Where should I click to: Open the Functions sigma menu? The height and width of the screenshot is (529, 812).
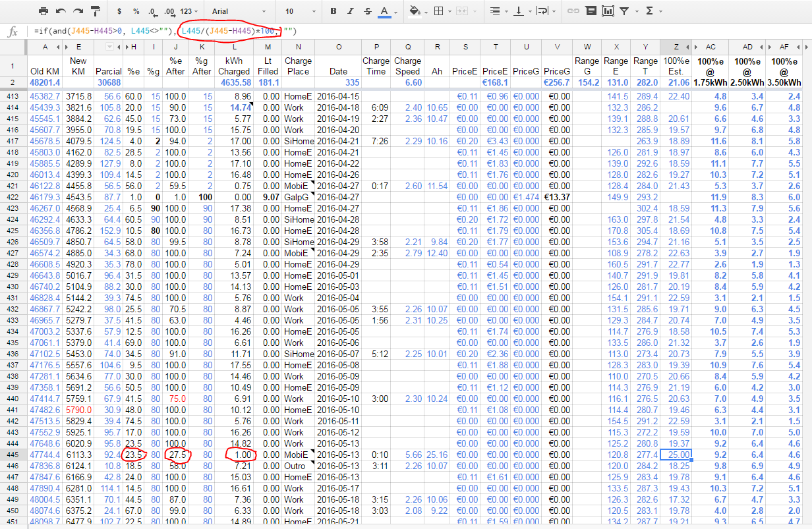pyautogui.click(x=651, y=11)
